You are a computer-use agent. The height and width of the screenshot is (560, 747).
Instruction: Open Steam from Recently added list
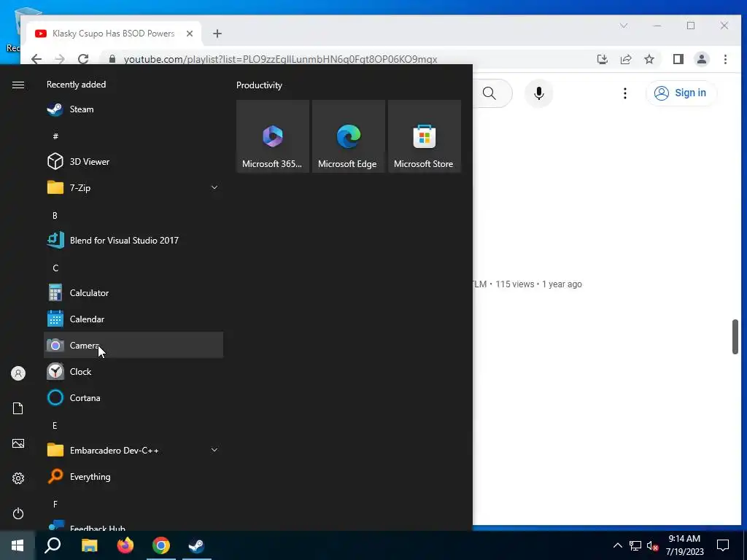point(133,109)
